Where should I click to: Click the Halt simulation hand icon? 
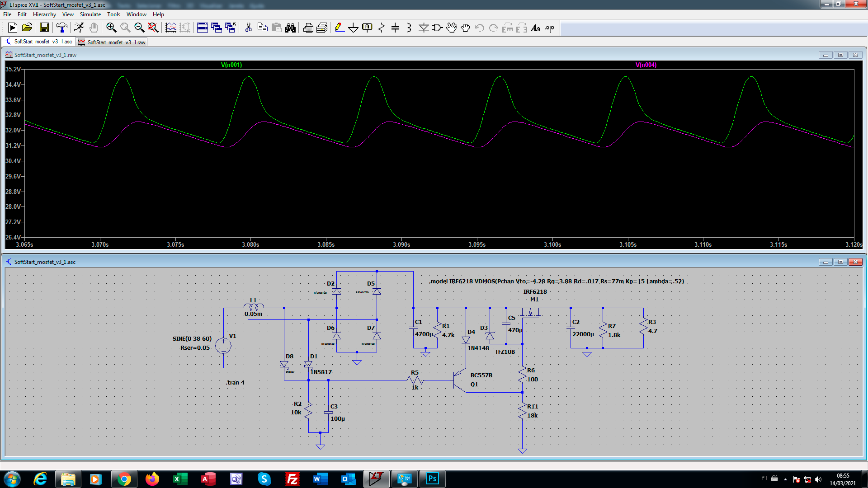pyautogui.click(x=94, y=28)
